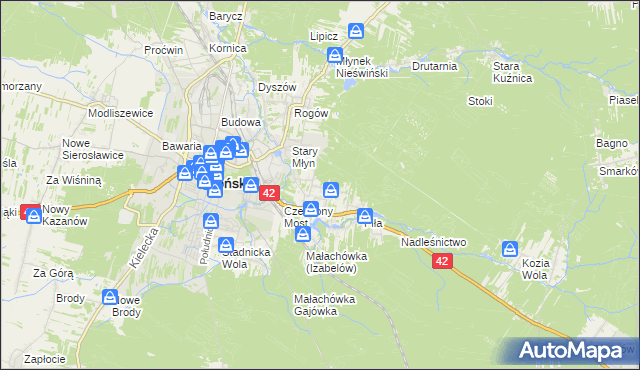Screen dimensions: 640x370
Task: Click the Barycz place label
Action: click(x=226, y=16)
